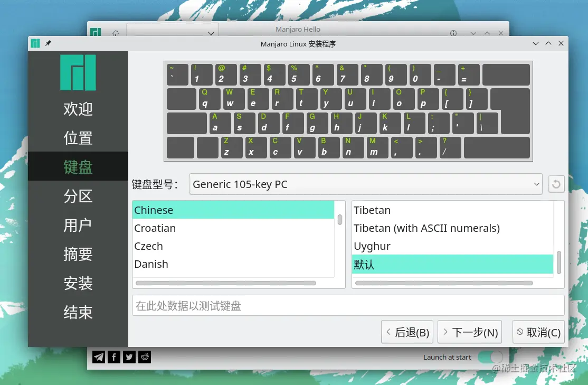Click the layout list horizontal scrollbar
588x385 pixels.
click(226, 283)
